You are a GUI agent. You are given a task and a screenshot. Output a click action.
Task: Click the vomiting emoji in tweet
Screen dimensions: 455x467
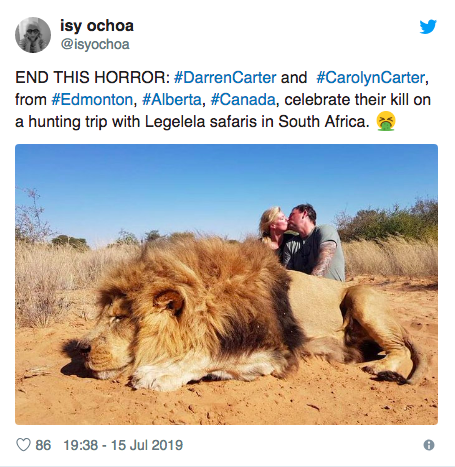click(x=386, y=121)
